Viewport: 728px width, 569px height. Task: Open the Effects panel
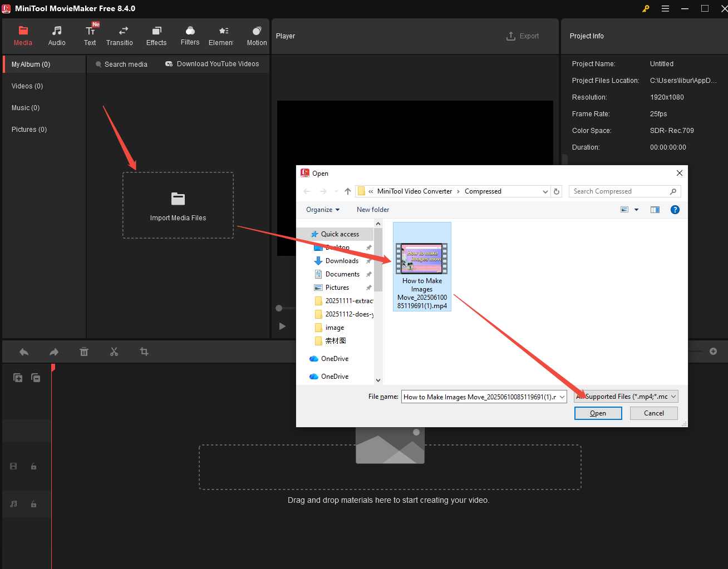156,35
